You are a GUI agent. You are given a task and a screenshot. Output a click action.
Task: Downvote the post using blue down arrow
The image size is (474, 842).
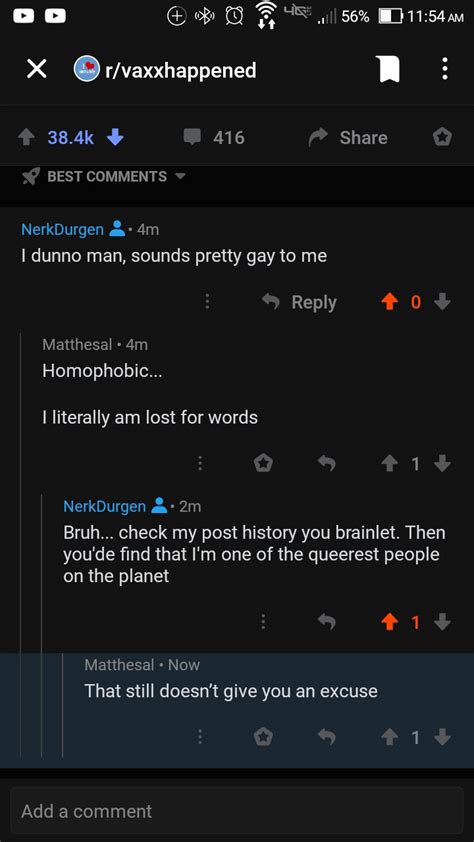(115, 138)
